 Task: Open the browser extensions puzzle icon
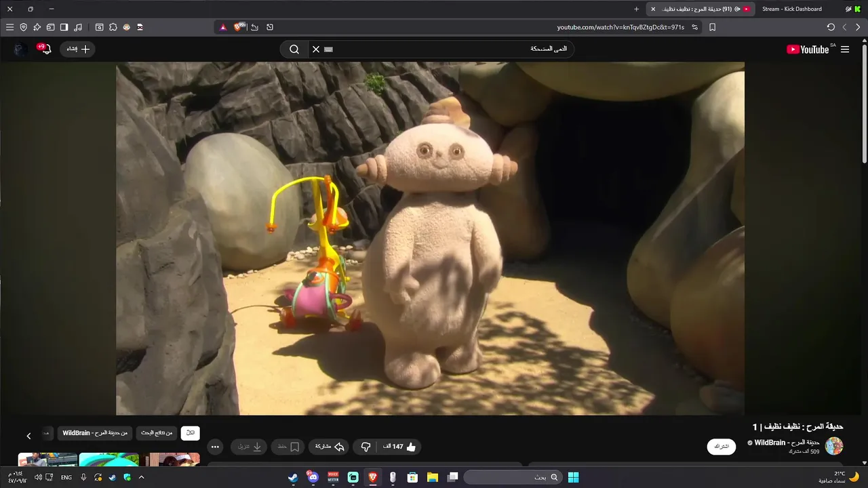pos(113,27)
